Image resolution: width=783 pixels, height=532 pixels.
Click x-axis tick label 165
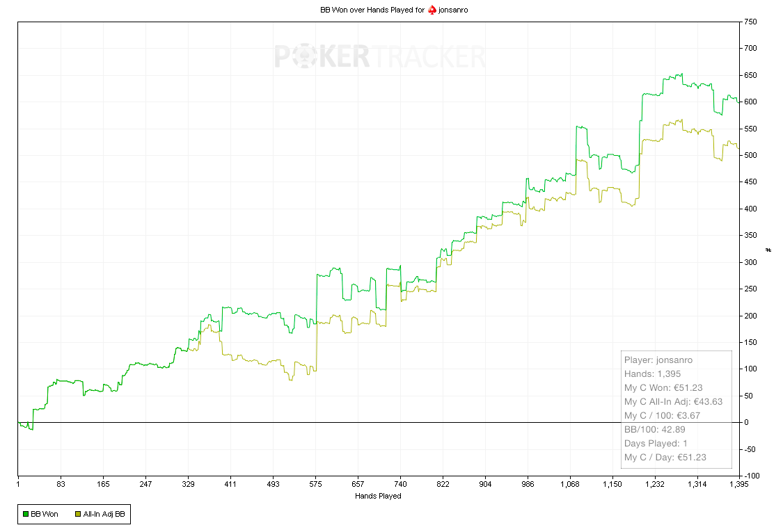[x=104, y=484]
